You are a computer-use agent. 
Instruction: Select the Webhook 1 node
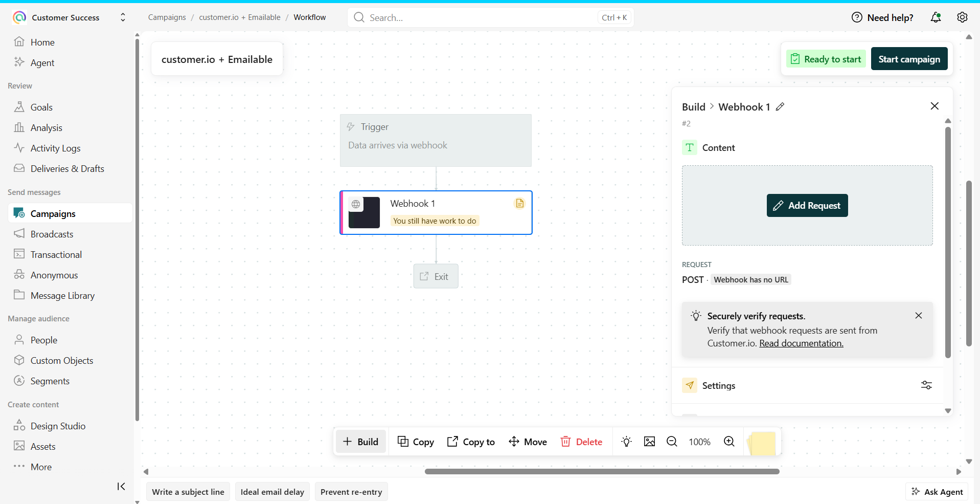pos(436,212)
